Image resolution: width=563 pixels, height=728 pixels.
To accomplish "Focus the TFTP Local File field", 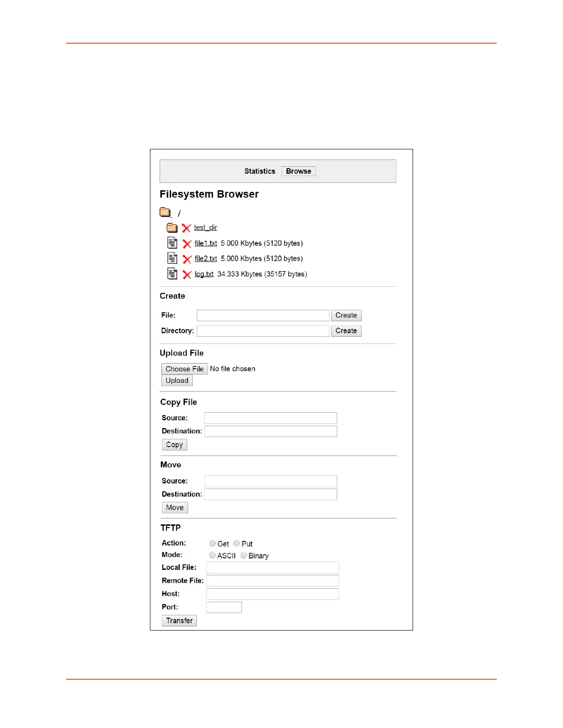I will (272, 568).
